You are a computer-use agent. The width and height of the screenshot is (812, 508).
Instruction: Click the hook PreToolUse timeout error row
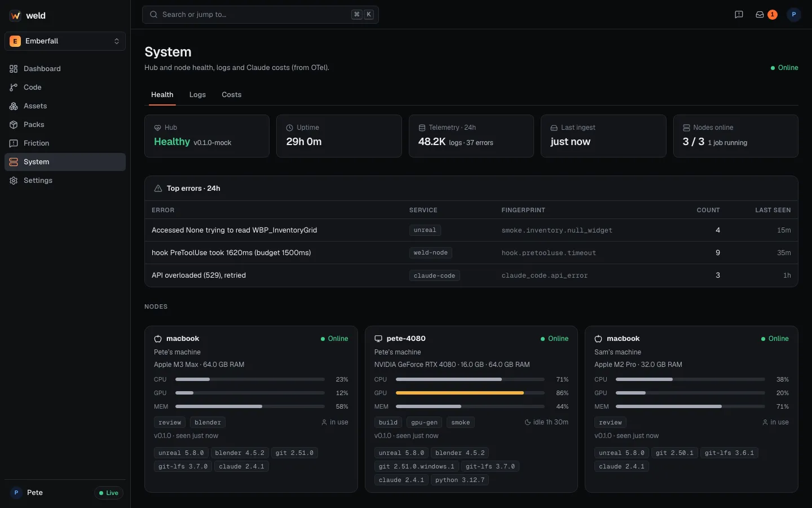[471, 253]
